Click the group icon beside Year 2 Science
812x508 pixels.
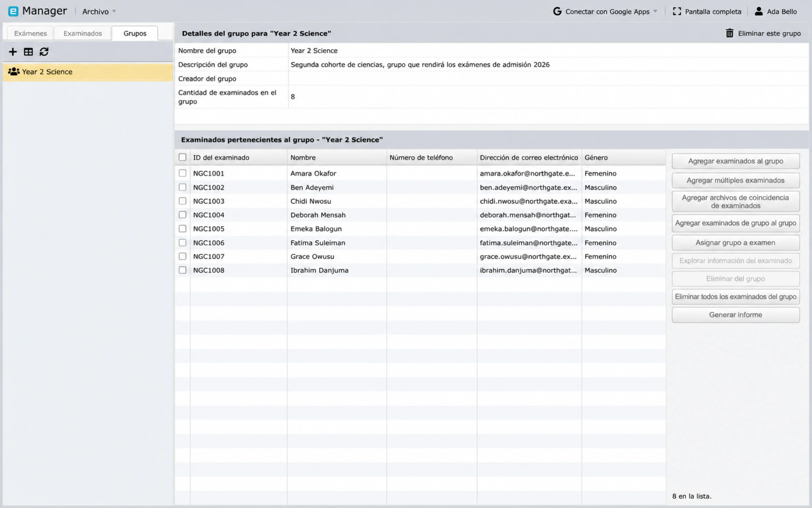point(14,72)
